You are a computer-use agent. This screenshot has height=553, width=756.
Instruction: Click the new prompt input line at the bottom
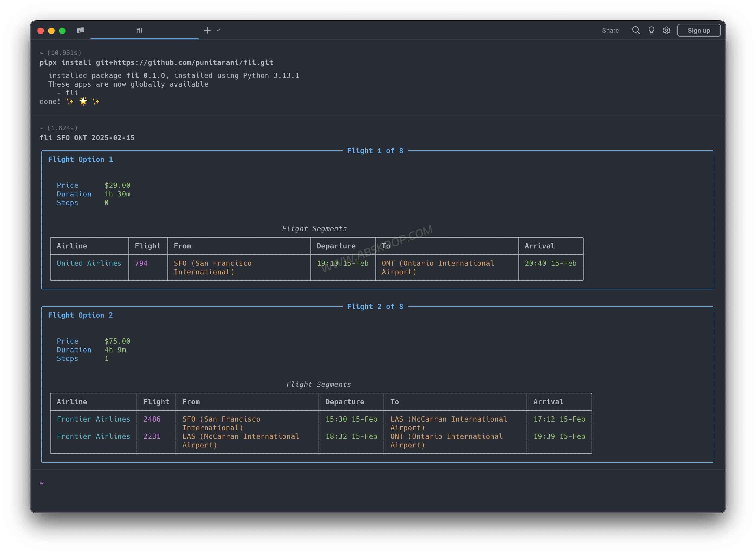click(378, 484)
